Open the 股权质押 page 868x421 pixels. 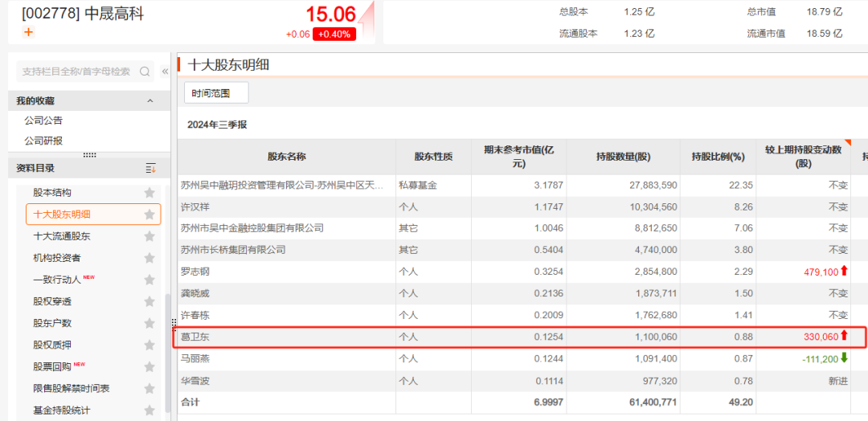pos(52,345)
